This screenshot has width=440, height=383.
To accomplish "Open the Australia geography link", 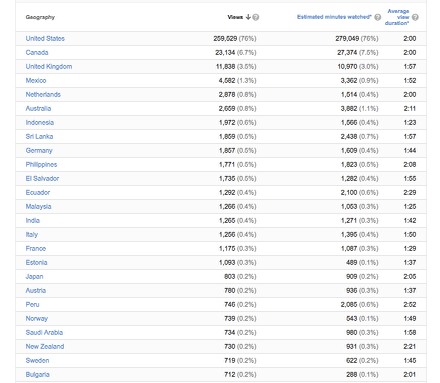I will click(x=38, y=108).
